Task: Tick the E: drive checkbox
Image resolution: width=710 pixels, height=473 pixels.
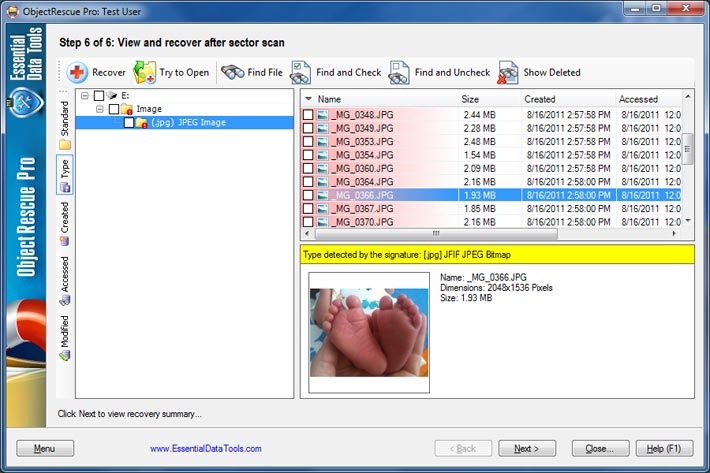Action: click(99, 96)
